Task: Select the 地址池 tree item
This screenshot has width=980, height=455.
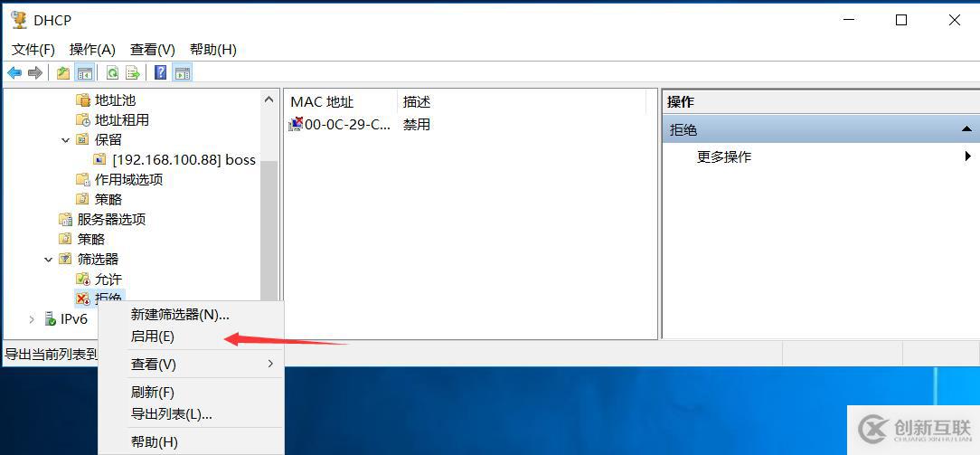Action: (x=115, y=100)
